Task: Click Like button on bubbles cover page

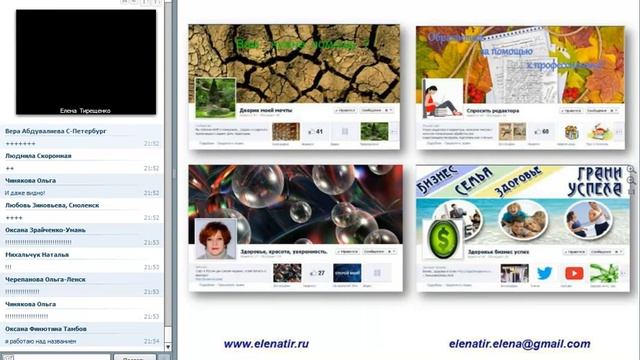Action: coord(348,251)
